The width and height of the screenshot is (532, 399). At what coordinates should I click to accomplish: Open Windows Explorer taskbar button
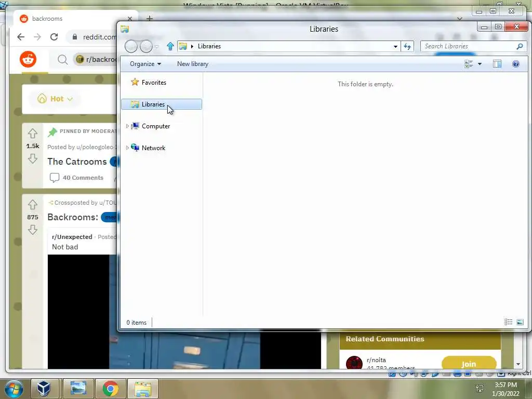pyautogui.click(x=143, y=389)
